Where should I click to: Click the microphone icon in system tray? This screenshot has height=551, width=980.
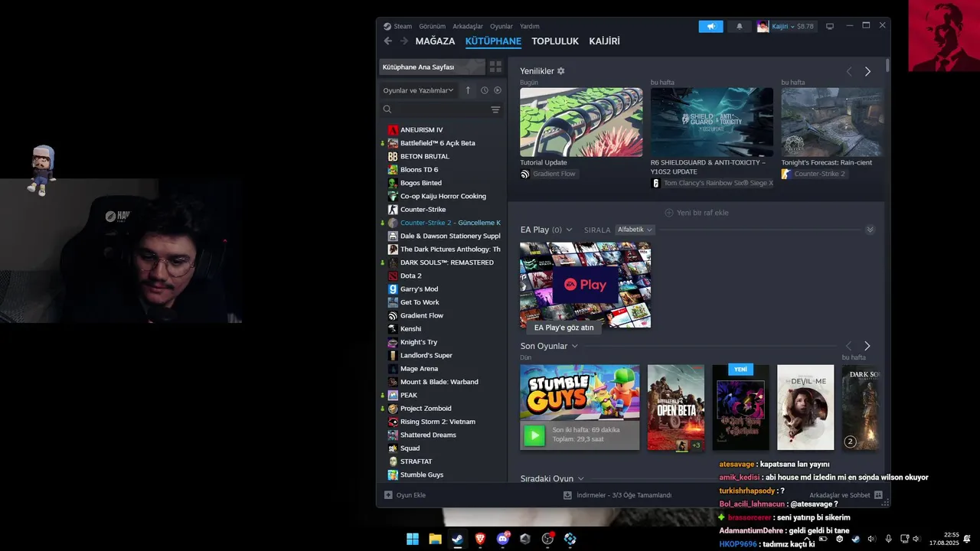(x=888, y=539)
